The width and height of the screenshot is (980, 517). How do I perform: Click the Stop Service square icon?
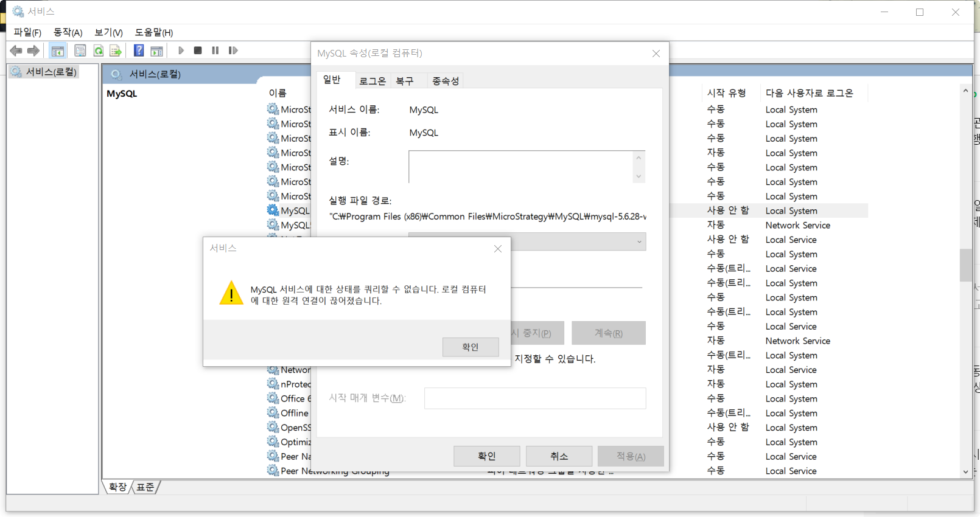coord(198,50)
